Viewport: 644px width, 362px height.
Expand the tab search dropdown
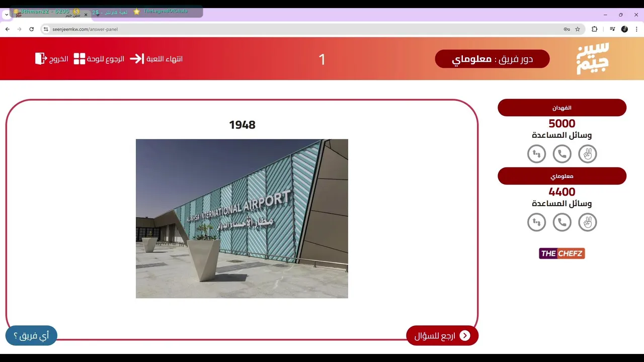pyautogui.click(x=7, y=15)
